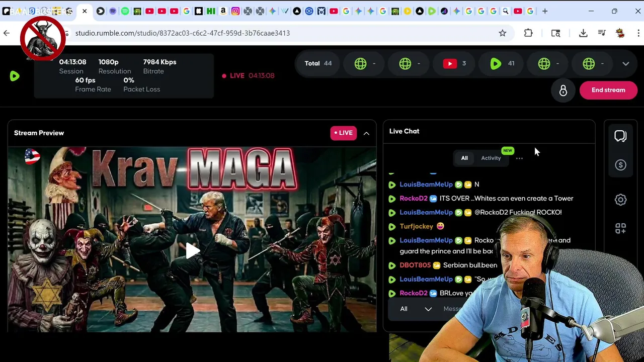644x362 pixels.
Task: Click the 0% packet loss value
Action: coord(129,80)
